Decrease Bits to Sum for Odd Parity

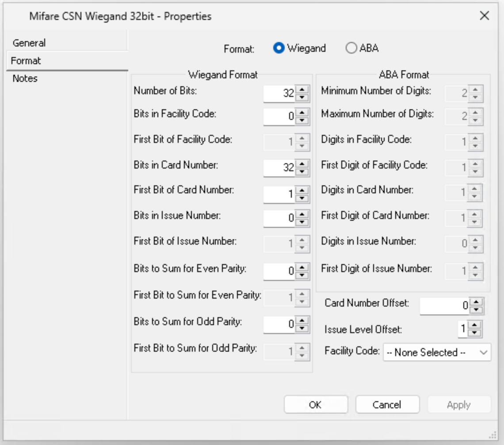pos(302,328)
